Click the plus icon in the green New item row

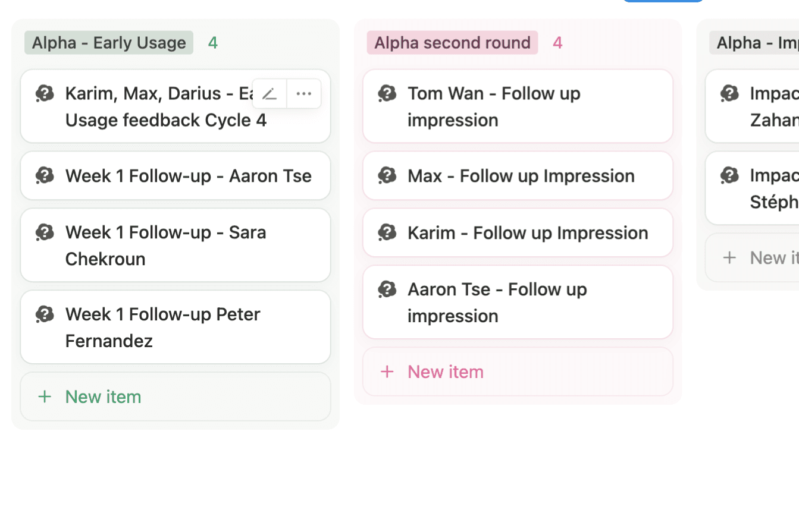pos(45,396)
